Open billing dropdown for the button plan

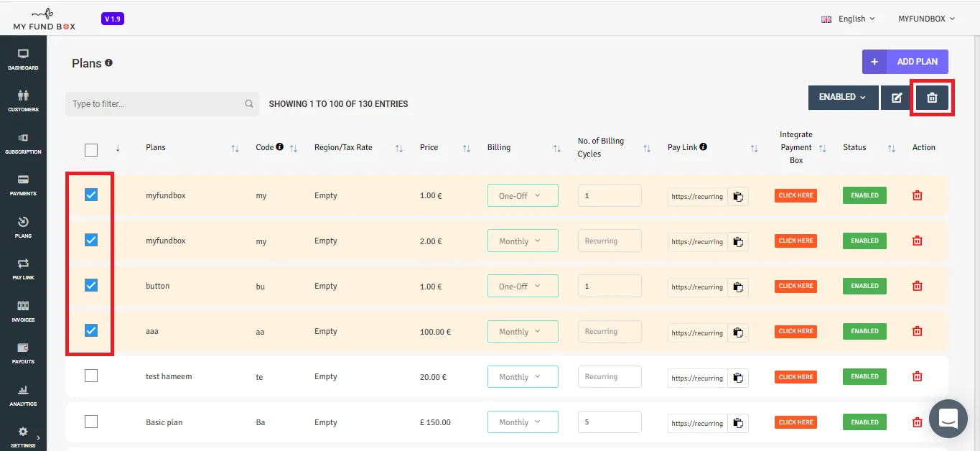[x=523, y=287]
